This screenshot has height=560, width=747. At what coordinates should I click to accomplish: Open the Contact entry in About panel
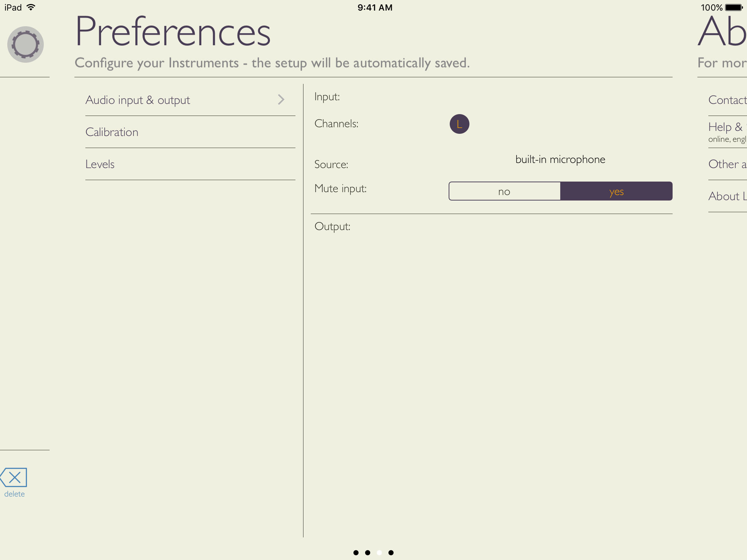(x=728, y=100)
